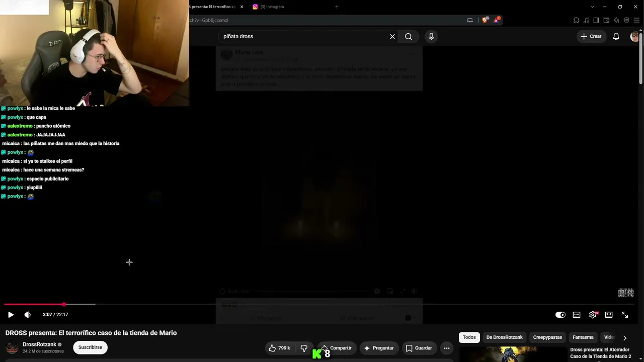Click the '24.2 M de suscriptores' text
Image resolution: width=644 pixels, height=362 pixels.
click(43, 351)
